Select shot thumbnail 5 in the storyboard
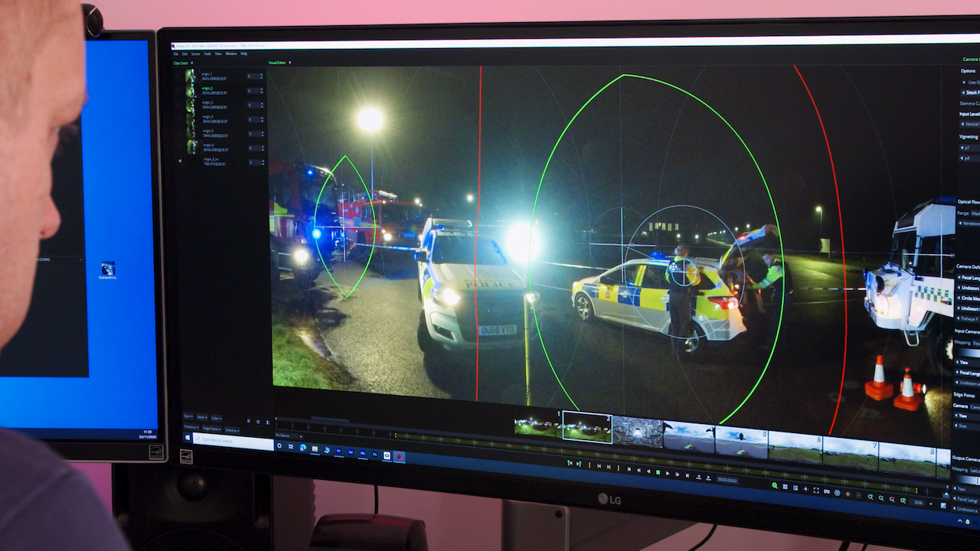Viewport: 980px width, 551px height. (741, 442)
